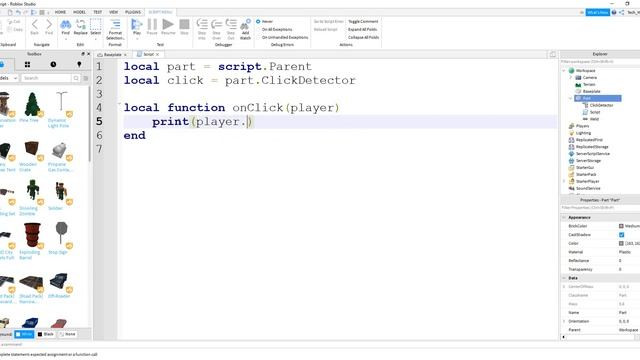Select ReplicatedStorage in Explorer
The image size is (640, 360).
(592, 147)
